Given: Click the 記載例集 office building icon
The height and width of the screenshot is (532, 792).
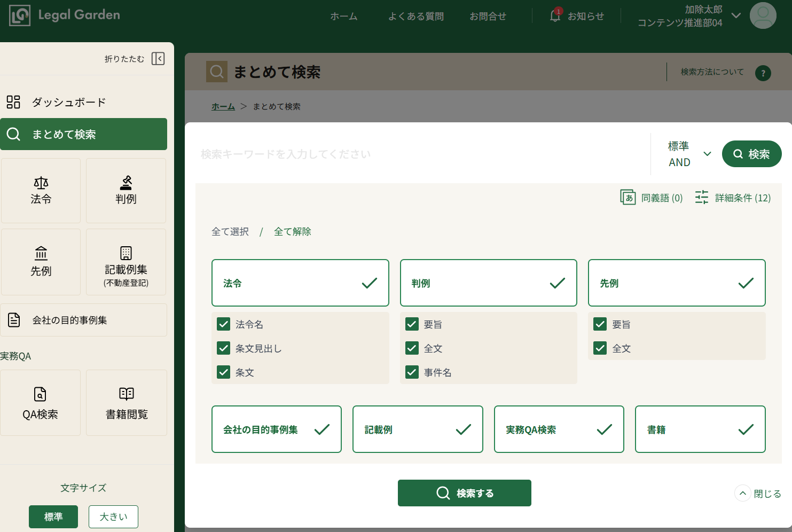Looking at the screenshot, I should click(x=126, y=253).
